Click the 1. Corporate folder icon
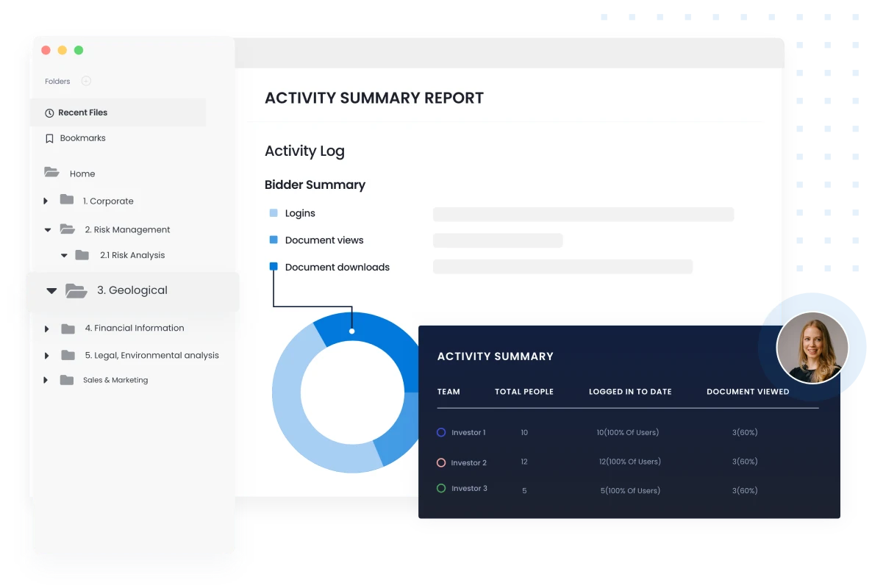The height and width of the screenshot is (588, 872). click(x=67, y=199)
